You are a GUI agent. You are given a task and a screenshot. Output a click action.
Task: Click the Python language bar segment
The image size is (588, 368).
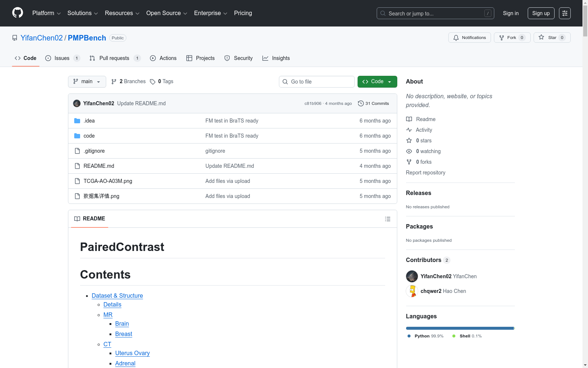click(460, 328)
